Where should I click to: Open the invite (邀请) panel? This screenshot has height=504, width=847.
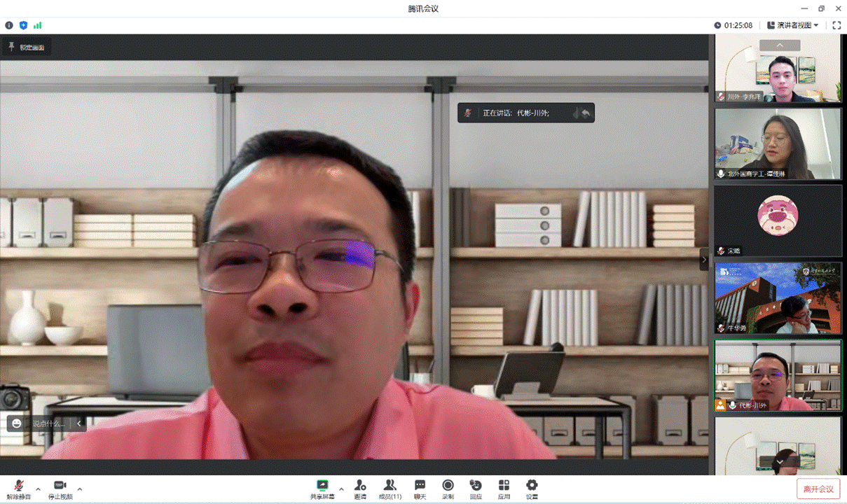pos(360,489)
